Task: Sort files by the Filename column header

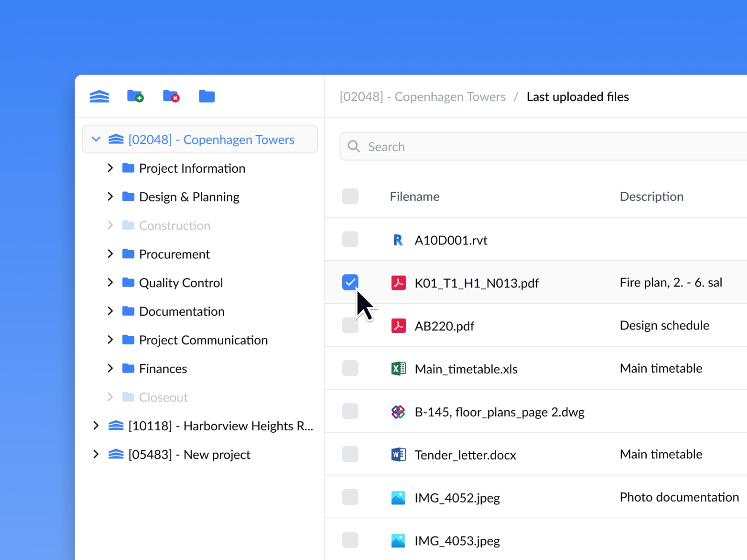Action: [414, 196]
